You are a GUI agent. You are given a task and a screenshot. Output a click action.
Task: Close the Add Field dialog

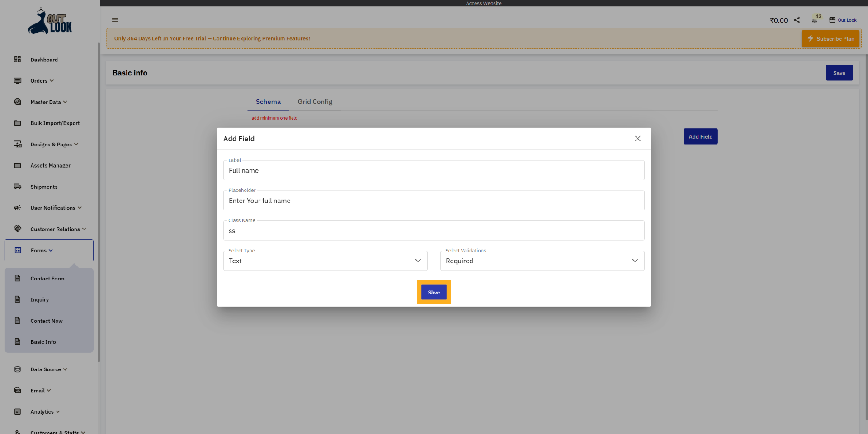637,139
